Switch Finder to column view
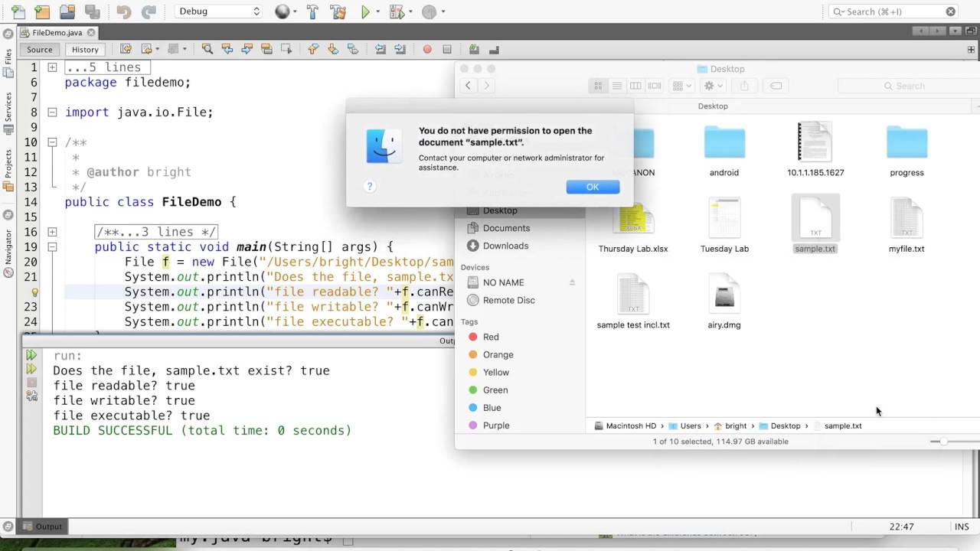 635,86
